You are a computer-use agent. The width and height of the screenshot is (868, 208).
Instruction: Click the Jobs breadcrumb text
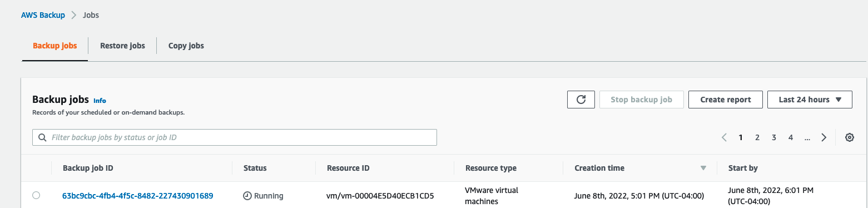pos(91,15)
